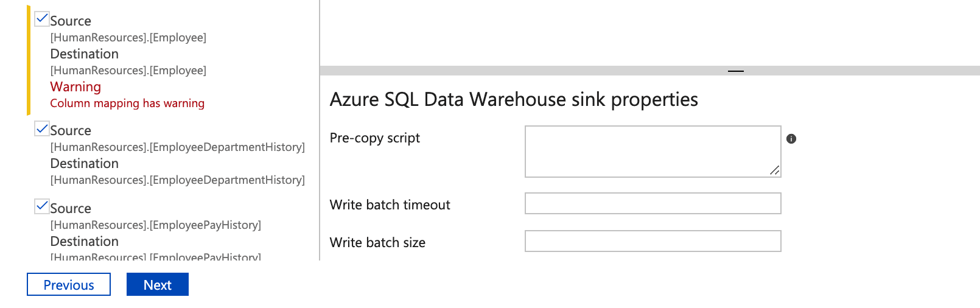
Task: Click the Pre-copy script label
Action: click(x=375, y=138)
